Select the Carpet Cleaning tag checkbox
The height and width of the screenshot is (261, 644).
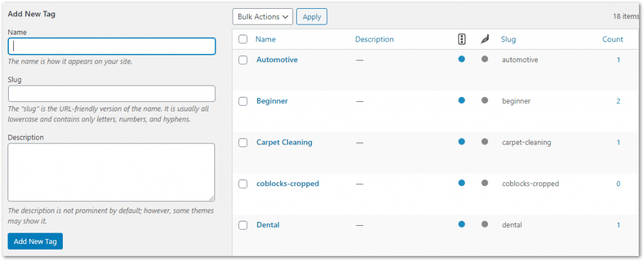(243, 143)
